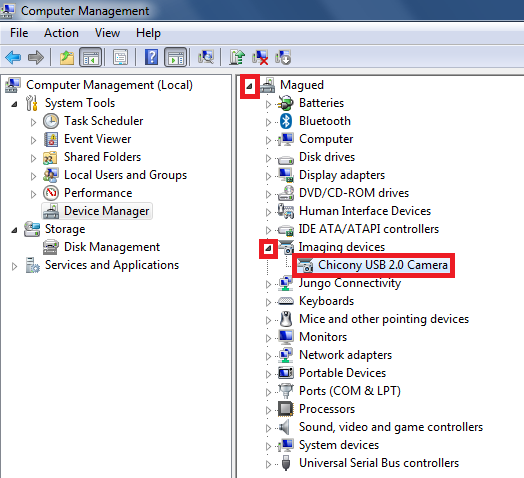Click Scan for hardware changes icon
524x478 pixels.
click(x=206, y=57)
